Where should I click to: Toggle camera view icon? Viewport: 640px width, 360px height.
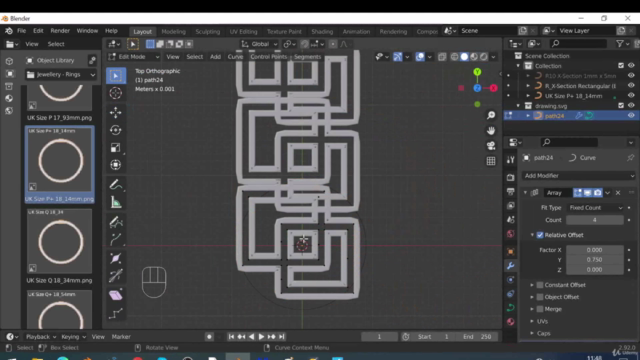pyautogui.click(x=491, y=146)
